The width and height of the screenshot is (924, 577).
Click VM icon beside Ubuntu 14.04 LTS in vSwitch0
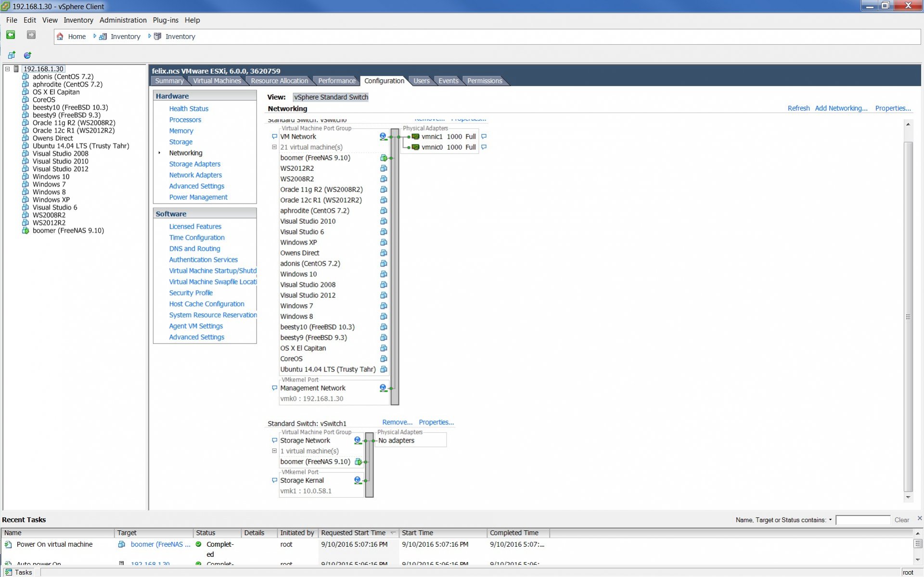[x=384, y=370]
